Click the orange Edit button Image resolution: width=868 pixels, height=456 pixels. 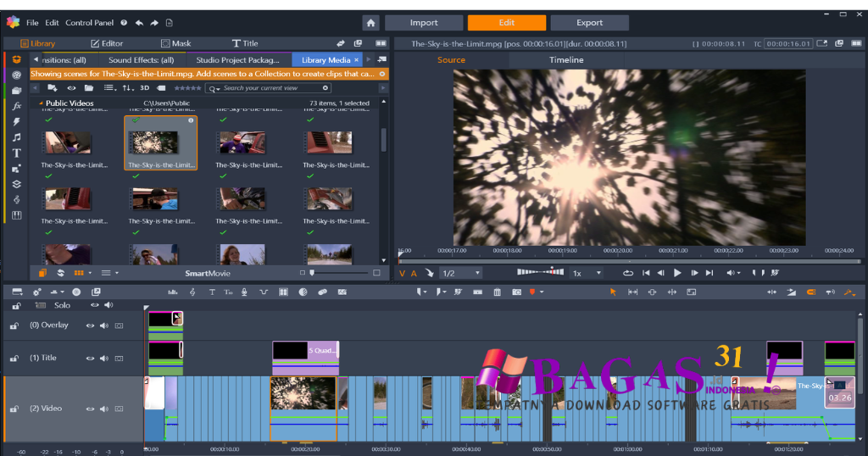(507, 23)
